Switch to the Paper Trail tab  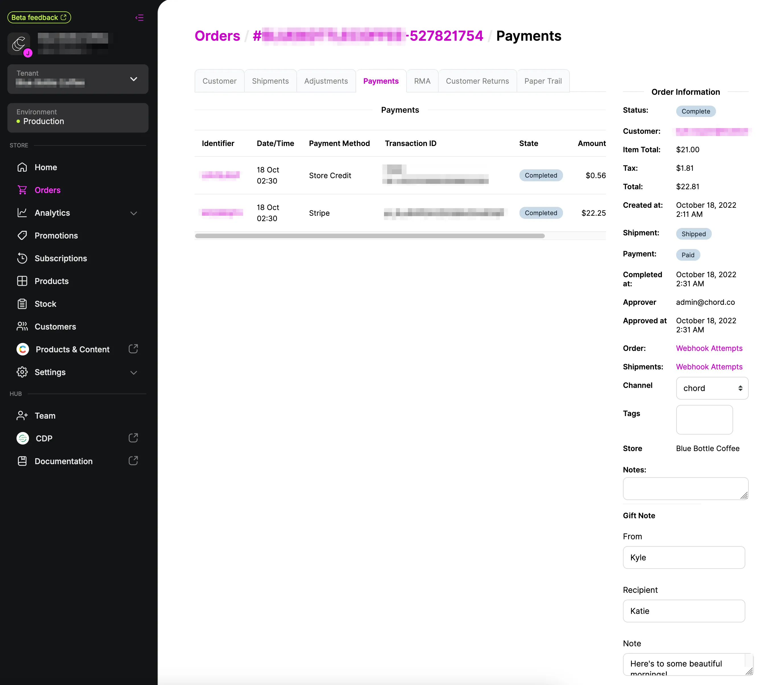[x=543, y=81]
